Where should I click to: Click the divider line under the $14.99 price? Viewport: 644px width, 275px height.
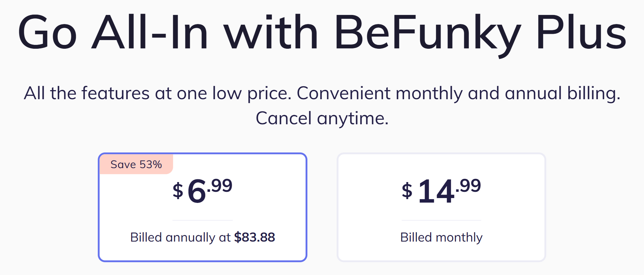441,220
